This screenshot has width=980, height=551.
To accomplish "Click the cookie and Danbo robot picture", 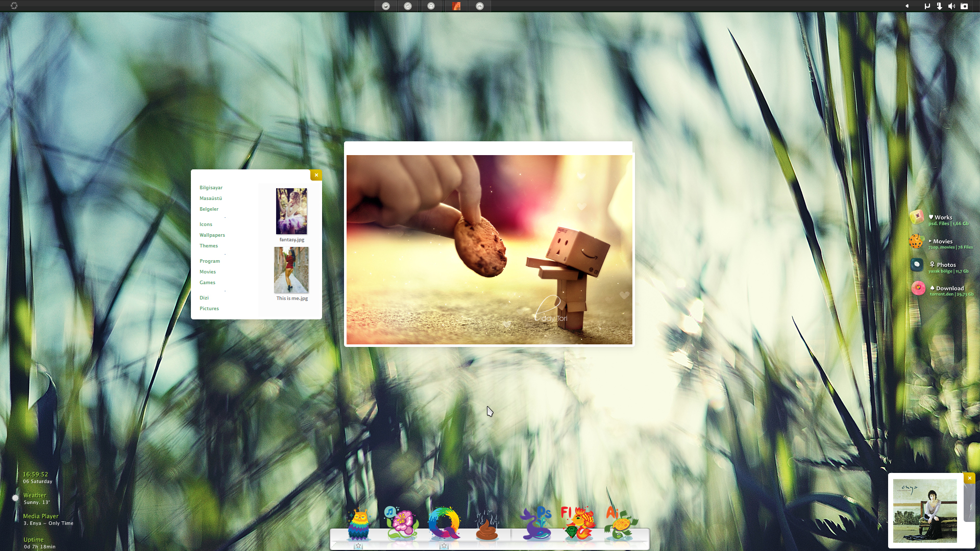I will (x=489, y=249).
